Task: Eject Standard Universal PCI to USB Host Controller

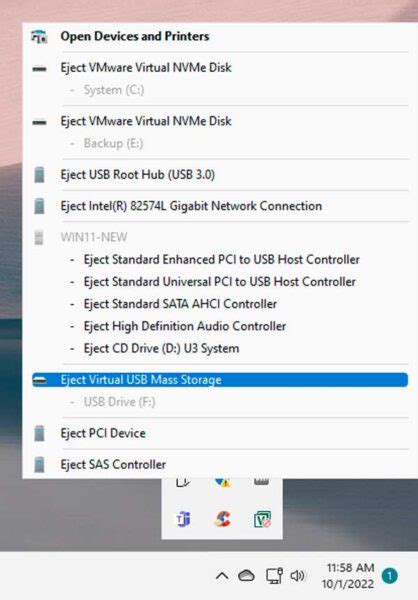Action: point(219,282)
